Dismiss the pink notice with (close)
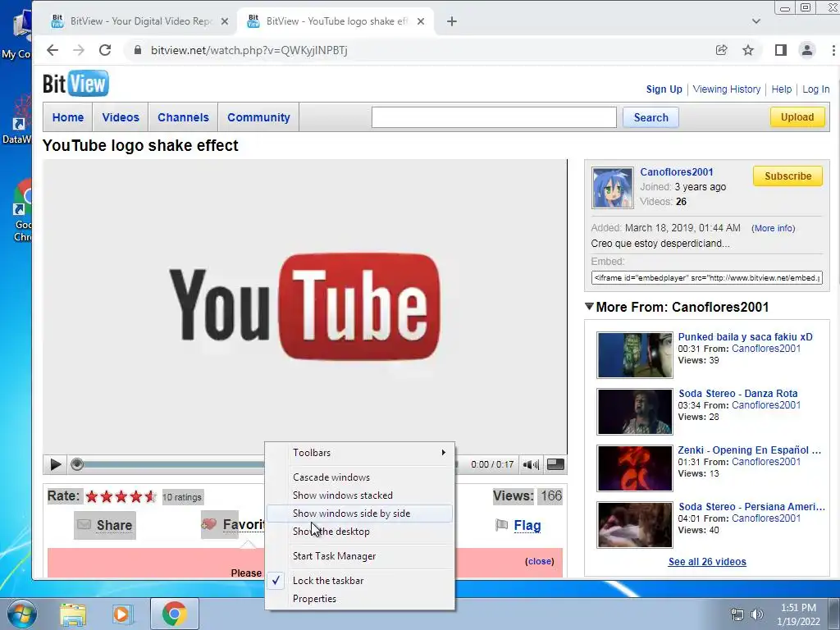The image size is (840, 630). (540, 561)
